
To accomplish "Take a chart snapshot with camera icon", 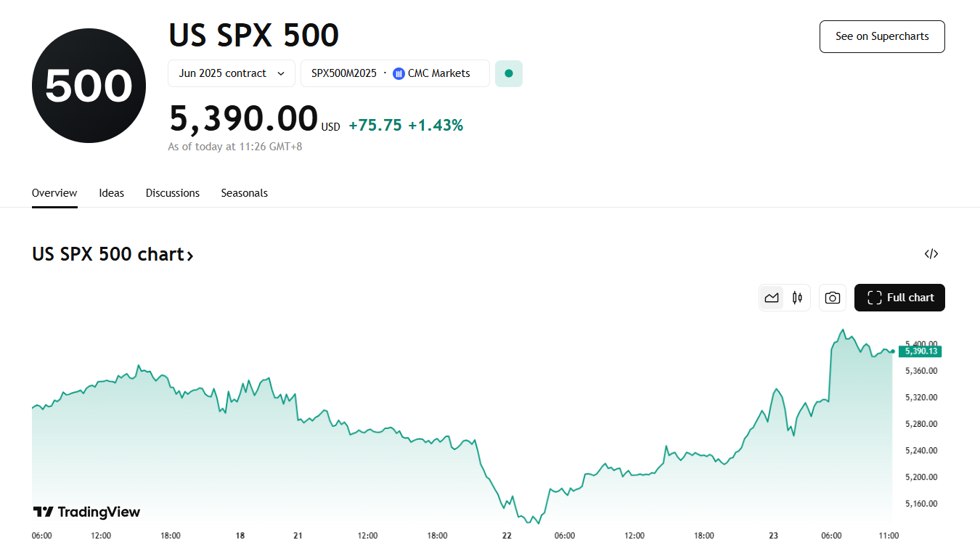I will (833, 298).
